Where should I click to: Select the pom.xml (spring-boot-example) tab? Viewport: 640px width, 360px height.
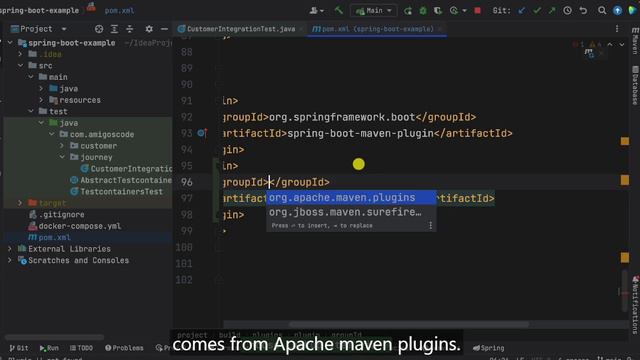[377, 29]
